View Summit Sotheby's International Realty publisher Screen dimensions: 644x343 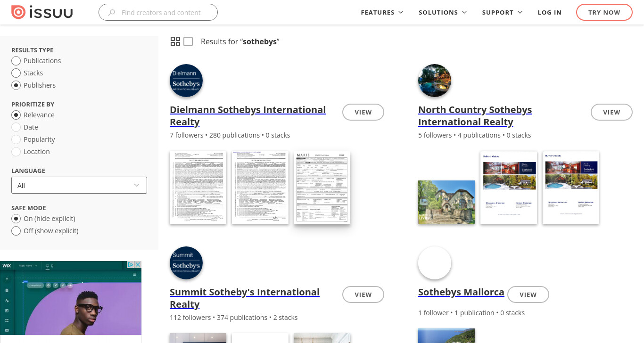(x=363, y=294)
